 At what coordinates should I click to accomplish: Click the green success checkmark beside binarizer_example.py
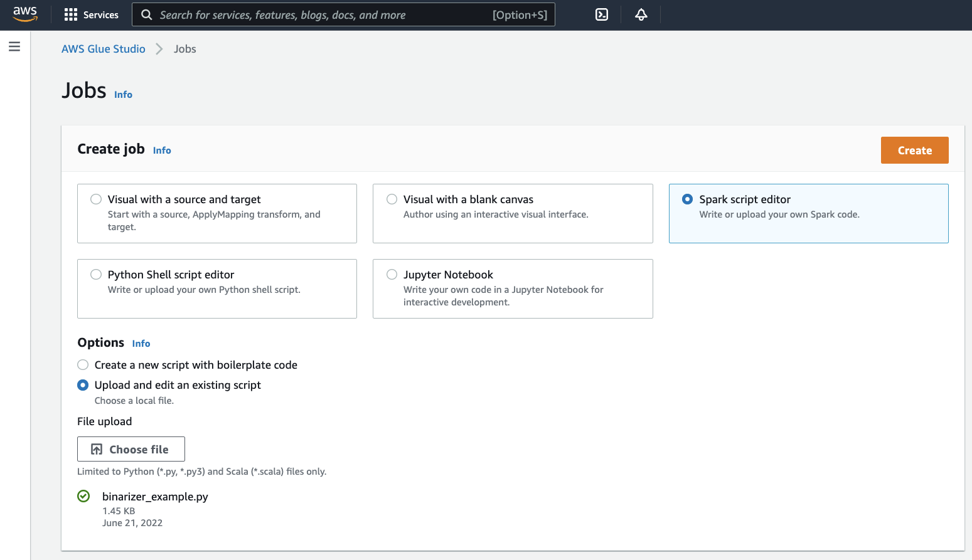(x=83, y=496)
